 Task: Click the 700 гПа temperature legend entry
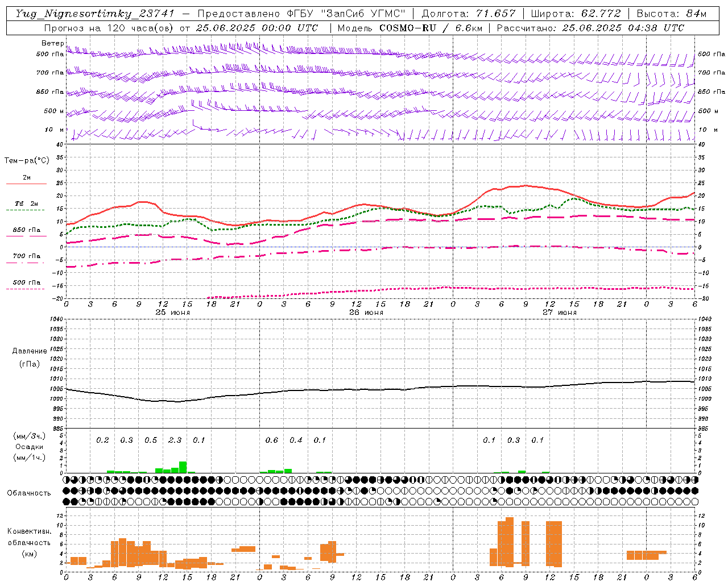[26, 258]
